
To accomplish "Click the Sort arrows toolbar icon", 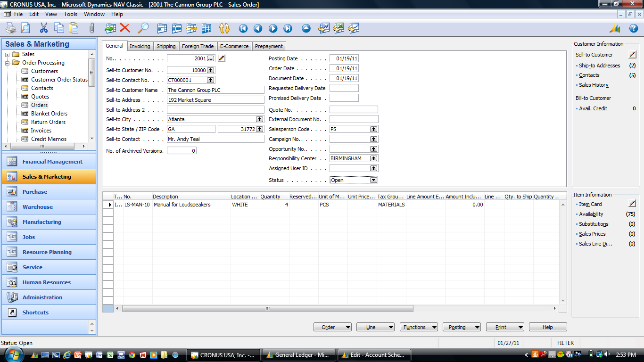I will pyautogui.click(x=224, y=28).
